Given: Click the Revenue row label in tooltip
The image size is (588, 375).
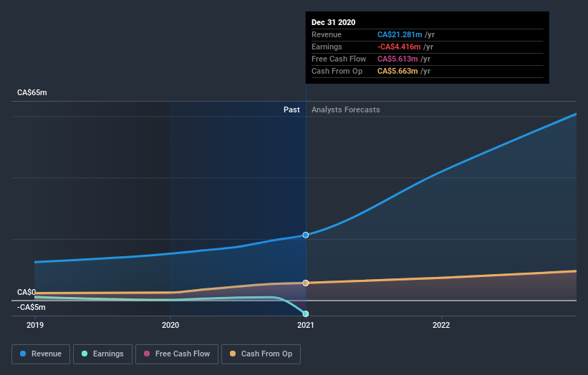Looking at the screenshot, I should tap(327, 34).
